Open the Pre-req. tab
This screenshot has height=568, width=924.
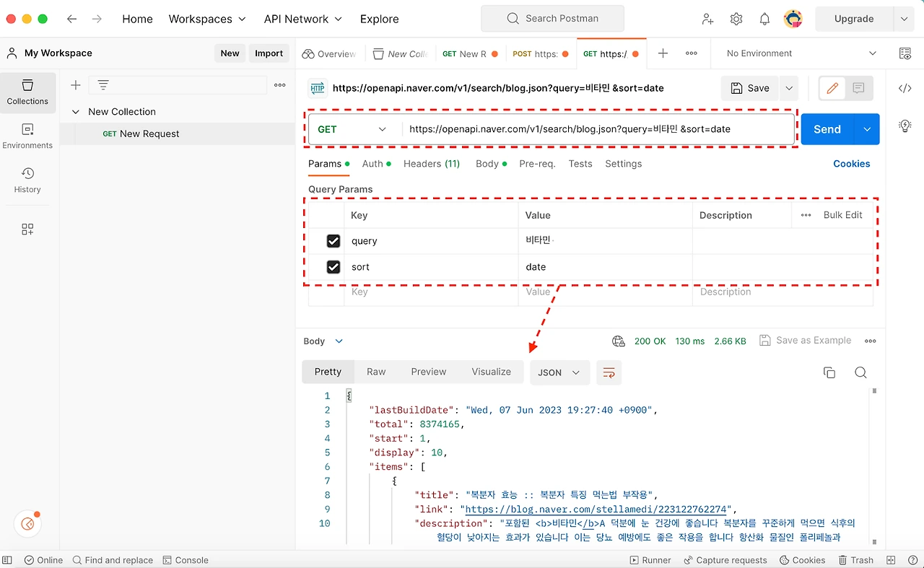tap(537, 164)
